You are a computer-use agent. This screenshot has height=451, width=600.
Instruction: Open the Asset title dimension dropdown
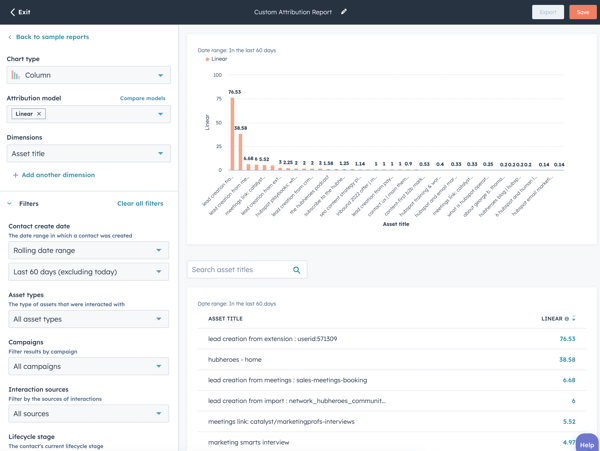88,154
